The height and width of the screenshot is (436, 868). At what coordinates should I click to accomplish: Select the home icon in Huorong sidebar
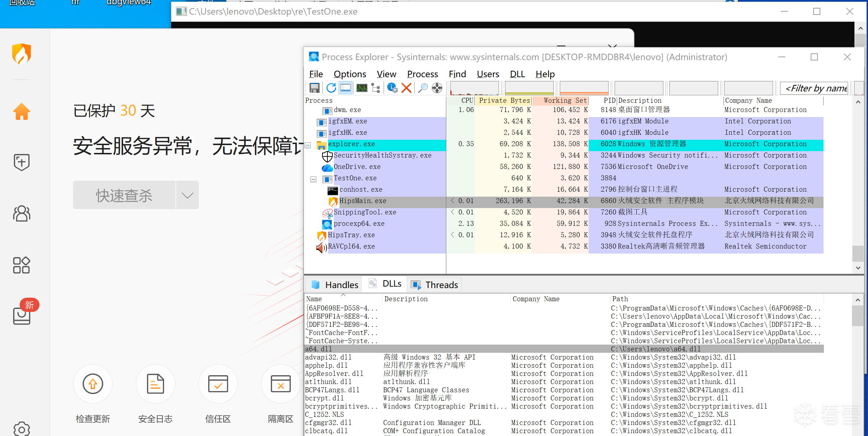click(x=21, y=111)
